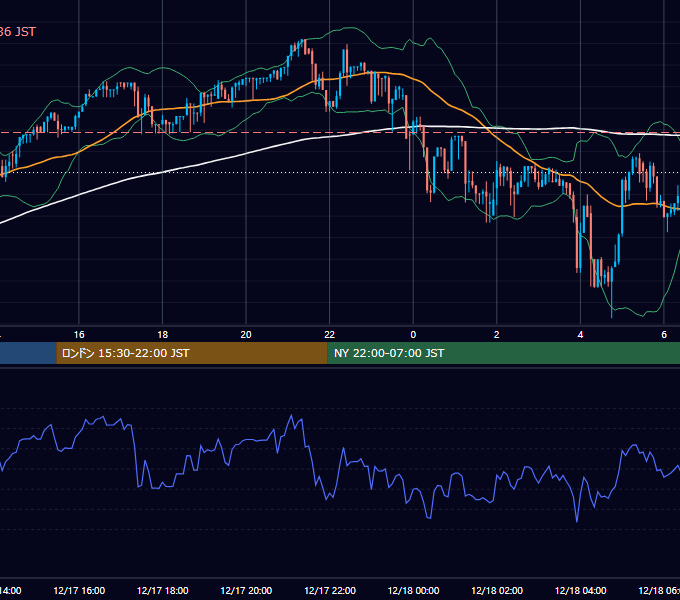Click the 12/18 00:00 date label
The image size is (680, 600).
click(413, 591)
